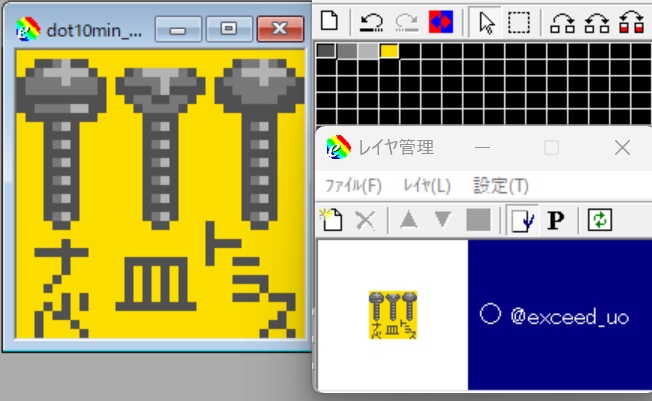Click the green refresh arrows icon
652x401 pixels.
point(600,219)
